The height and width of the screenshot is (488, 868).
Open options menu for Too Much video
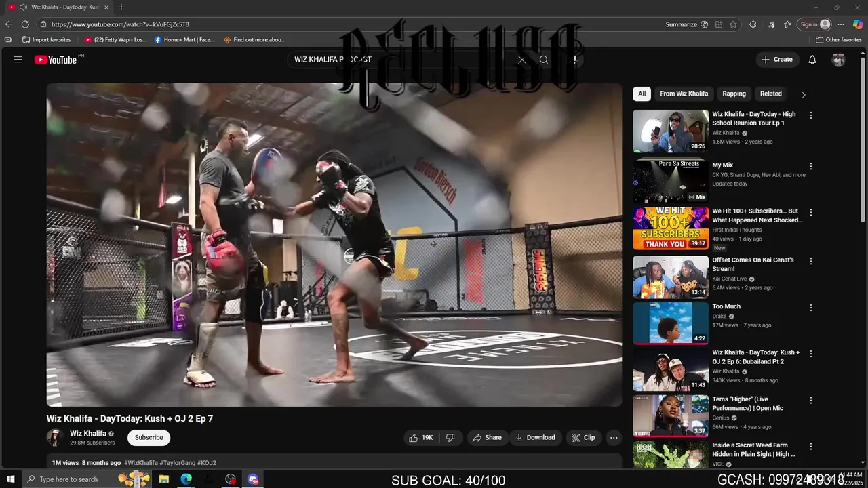[810, 308]
